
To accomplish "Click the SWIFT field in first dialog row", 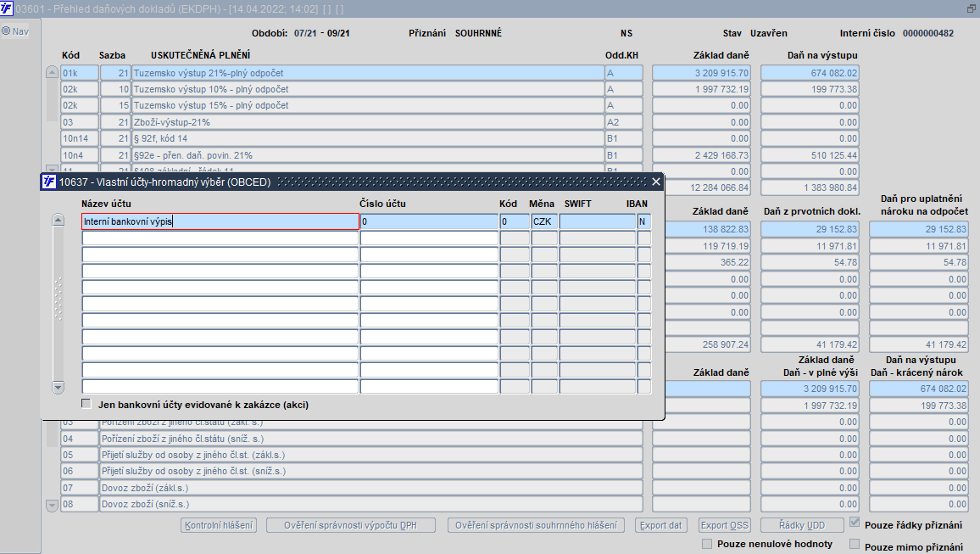I will (x=598, y=221).
